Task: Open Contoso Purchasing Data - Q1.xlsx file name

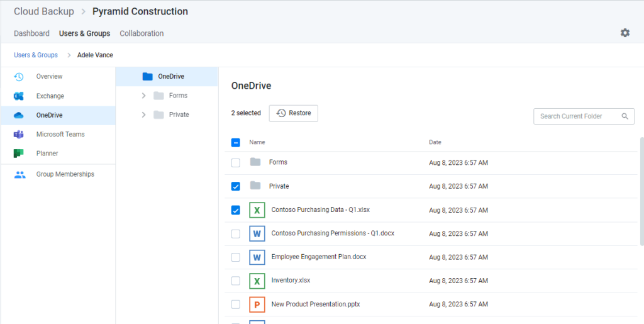Action: pyautogui.click(x=320, y=210)
